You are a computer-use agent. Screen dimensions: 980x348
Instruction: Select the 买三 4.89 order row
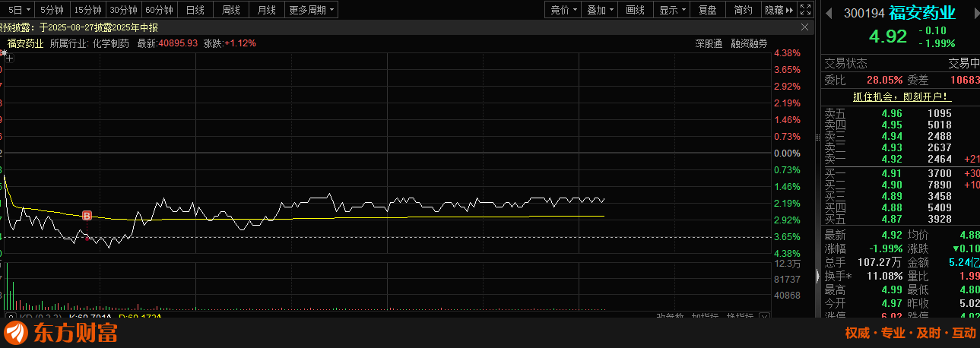pyautogui.click(x=902, y=197)
